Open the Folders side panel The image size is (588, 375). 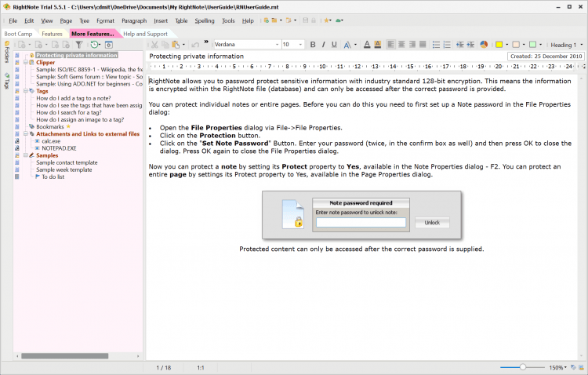pos(7,52)
